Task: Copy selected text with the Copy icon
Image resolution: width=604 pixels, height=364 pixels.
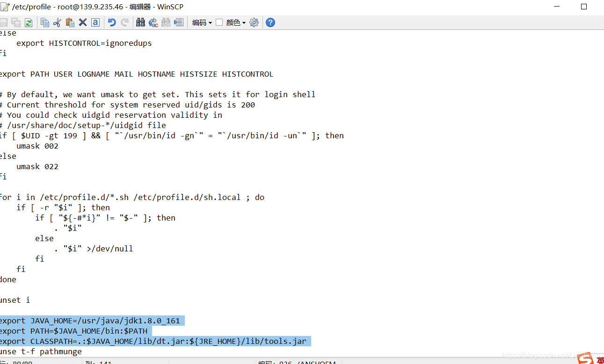Action: click(x=45, y=22)
